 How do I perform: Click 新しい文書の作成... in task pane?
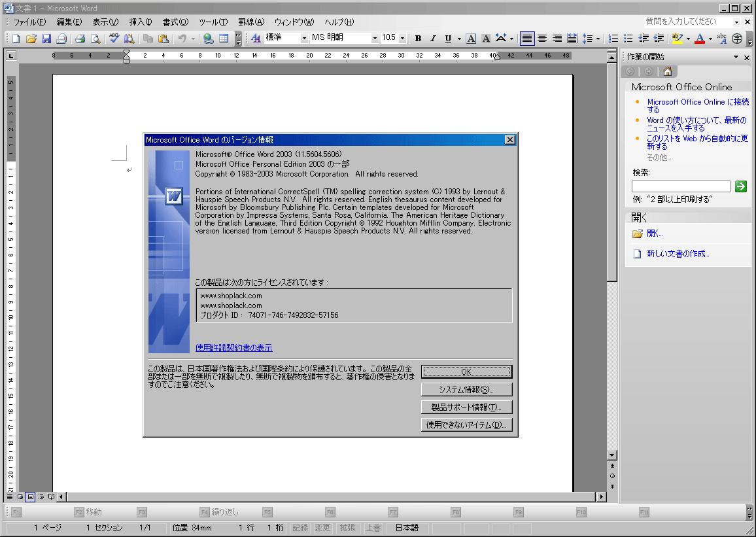click(x=678, y=254)
